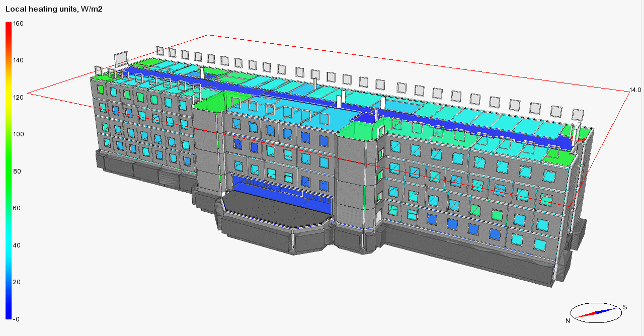The width and height of the screenshot is (644, 336).
Task: Select the green roof of the right tower
Action: (358, 129)
